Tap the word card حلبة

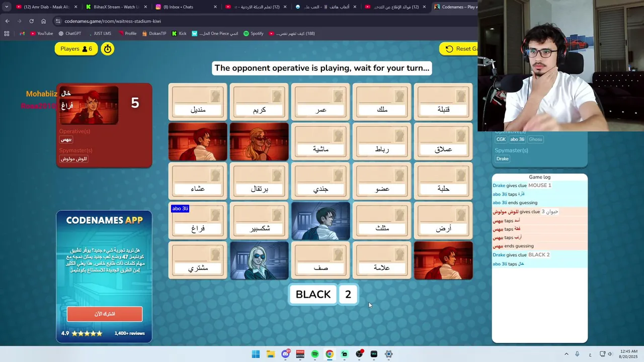tap(443, 181)
